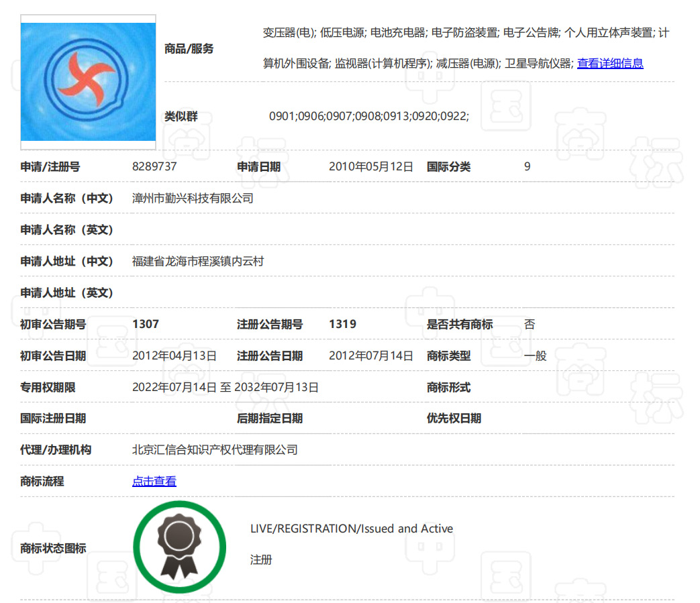
Task: Select the registration number 8289737
Action: 154,167
